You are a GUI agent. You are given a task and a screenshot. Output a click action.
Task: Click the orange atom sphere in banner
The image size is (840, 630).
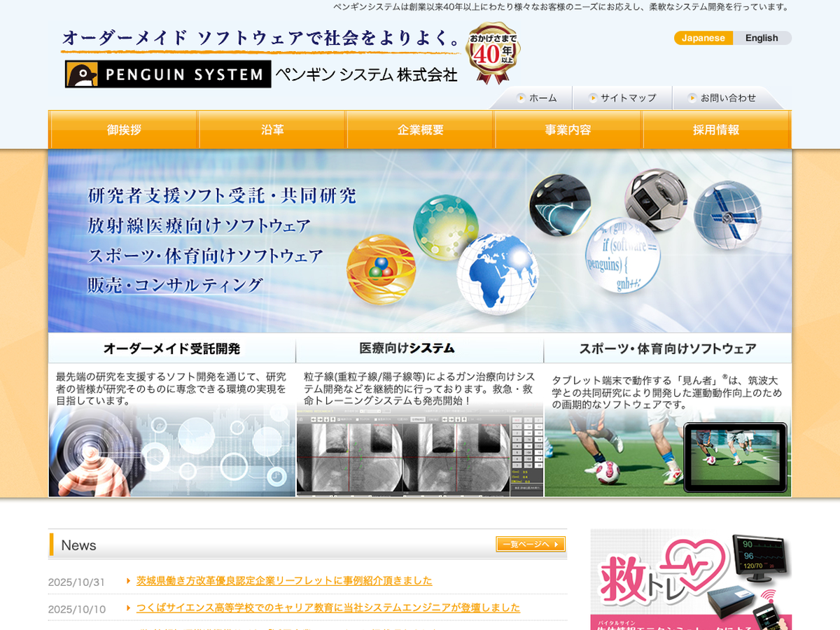[x=381, y=269]
